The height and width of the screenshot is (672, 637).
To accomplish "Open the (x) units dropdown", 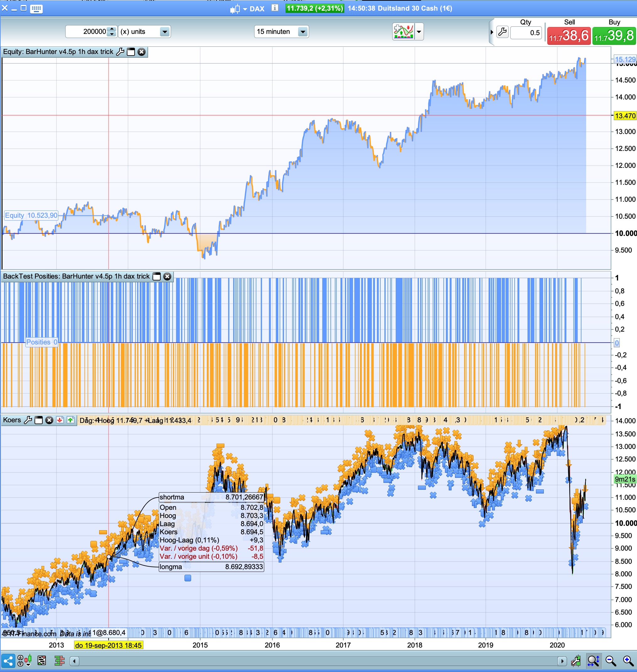I will [165, 32].
